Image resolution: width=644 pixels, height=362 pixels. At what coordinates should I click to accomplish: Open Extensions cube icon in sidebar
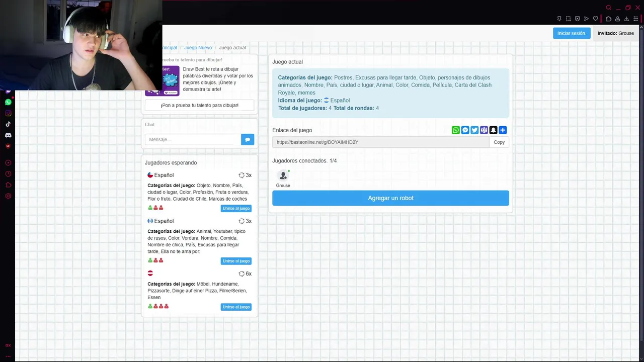pyautogui.click(x=8, y=185)
